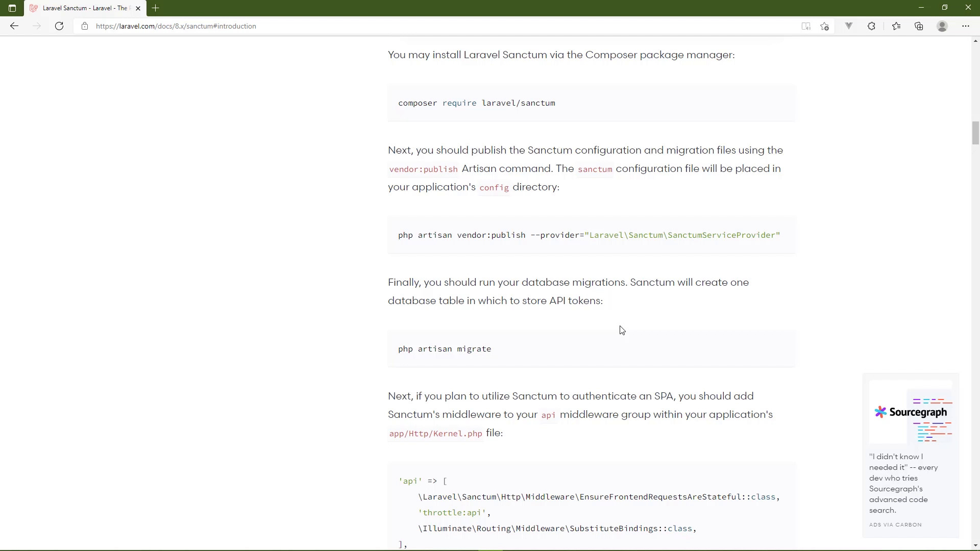Click the vertical scrollbar thumb
The width and height of the screenshot is (980, 551).
(x=975, y=133)
